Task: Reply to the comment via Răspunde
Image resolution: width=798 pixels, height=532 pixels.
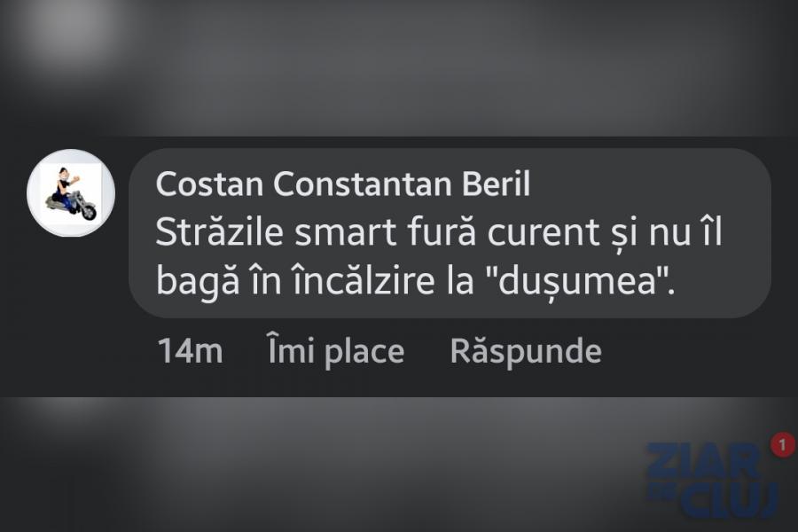Action: tap(525, 351)
